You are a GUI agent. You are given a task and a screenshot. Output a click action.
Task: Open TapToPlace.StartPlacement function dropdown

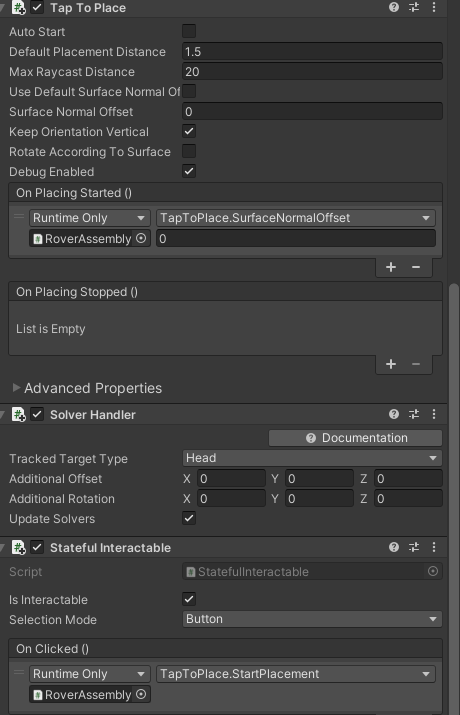(x=296, y=674)
